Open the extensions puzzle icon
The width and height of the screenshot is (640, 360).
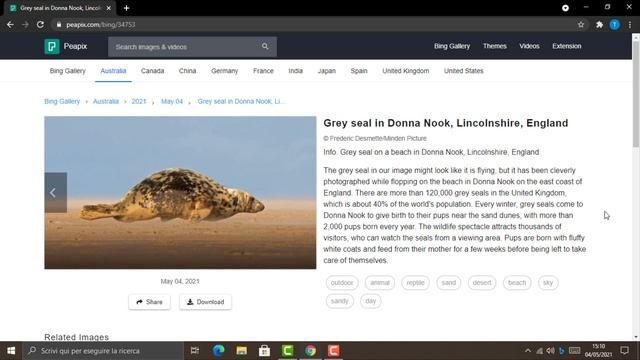coord(599,25)
